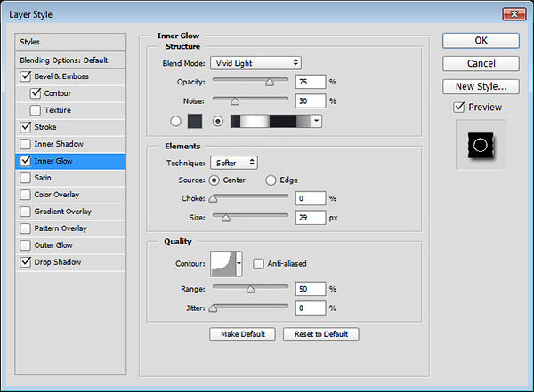The image size is (534, 392).
Task: Open the Contour picker dropdown arrow
Action: click(x=239, y=264)
